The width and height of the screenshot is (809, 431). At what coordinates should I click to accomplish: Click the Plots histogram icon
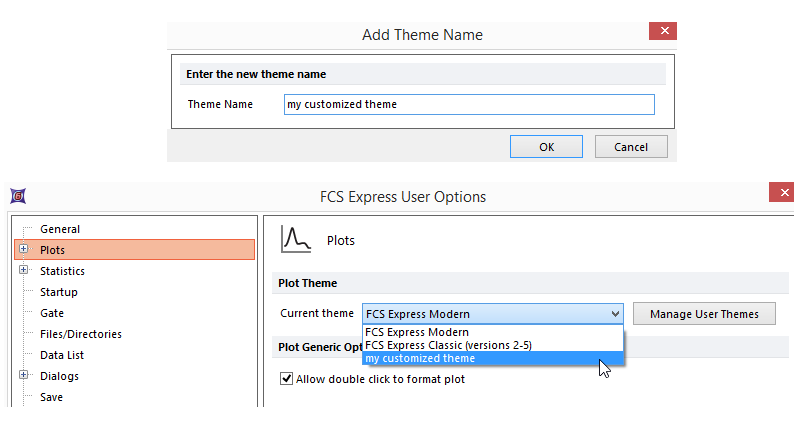pos(297,239)
